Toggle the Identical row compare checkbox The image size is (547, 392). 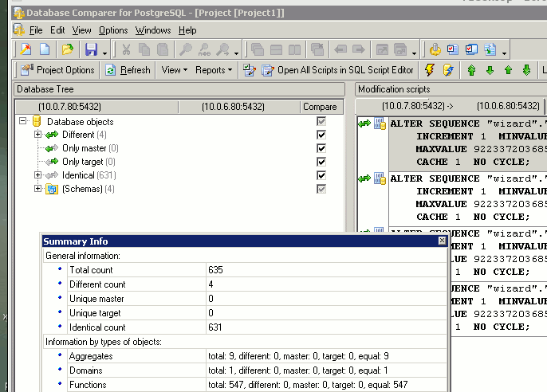(x=321, y=175)
